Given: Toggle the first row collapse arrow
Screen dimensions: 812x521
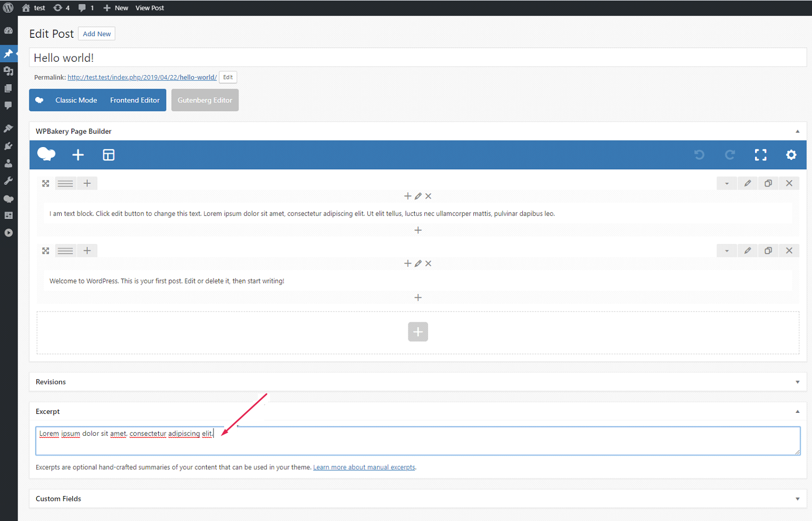Looking at the screenshot, I should (x=727, y=183).
